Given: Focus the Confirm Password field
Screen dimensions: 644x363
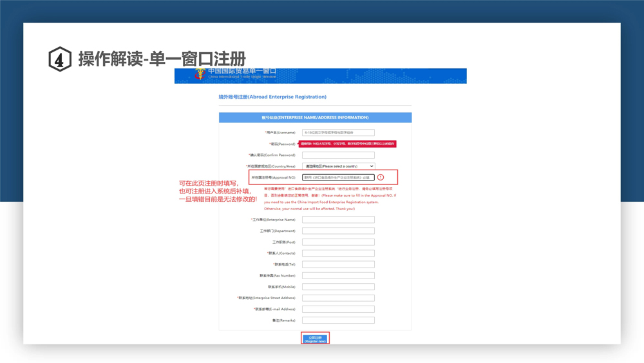Looking at the screenshot, I should 338,155.
